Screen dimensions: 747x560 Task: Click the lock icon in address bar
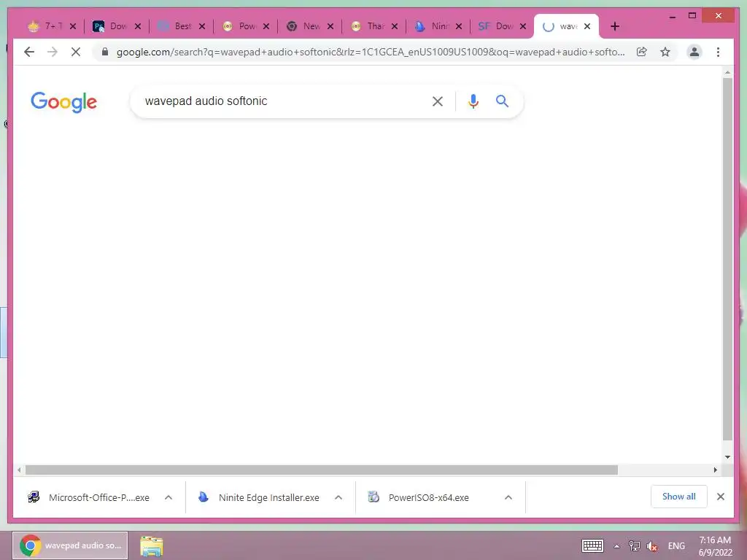(x=105, y=52)
